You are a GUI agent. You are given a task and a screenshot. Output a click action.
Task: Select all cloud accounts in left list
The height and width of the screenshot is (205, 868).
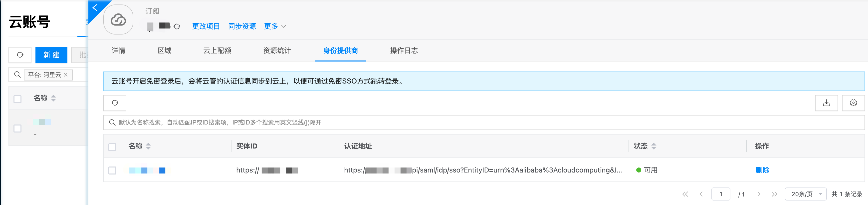pos(17,99)
